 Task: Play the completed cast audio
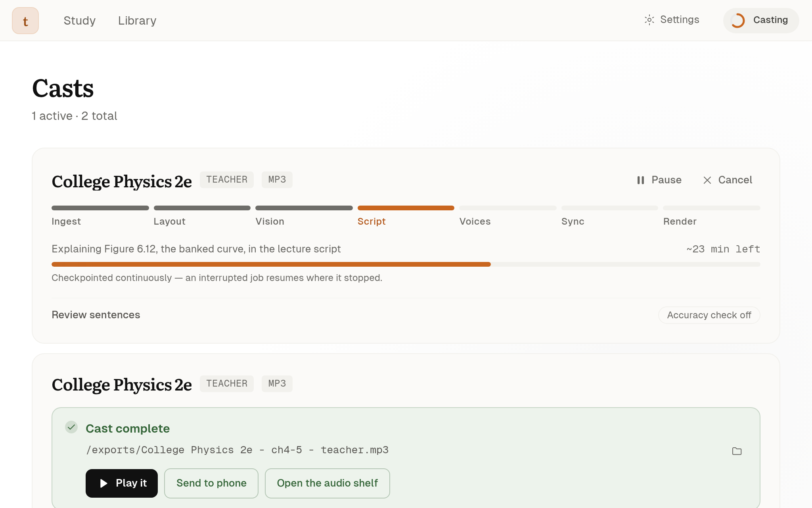click(122, 483)
